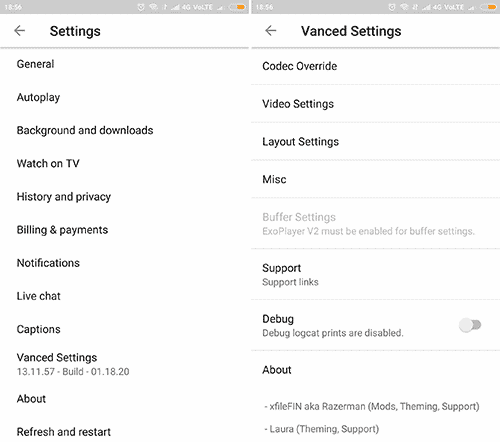Go back from Vanced Settings screen
This screenshot has height=442, width=500.
pos(271,31)
